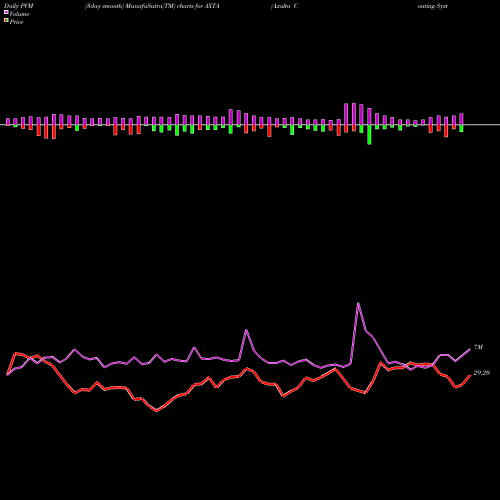Click the Volume legend color swatch
This screenshot has height=500, width=500.
[6, 12]
